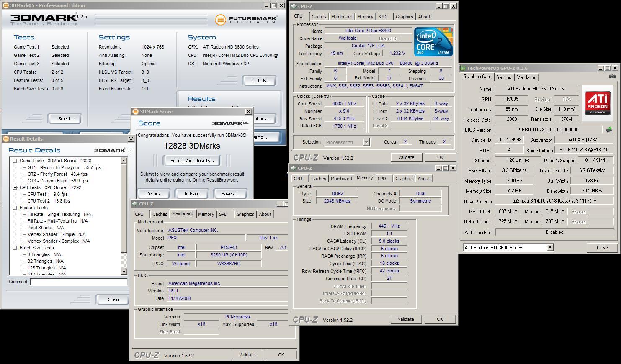Click the Intel Core 2 Duo E8400 name field
Screen dimensions: 621x364
tap(368, 31)
